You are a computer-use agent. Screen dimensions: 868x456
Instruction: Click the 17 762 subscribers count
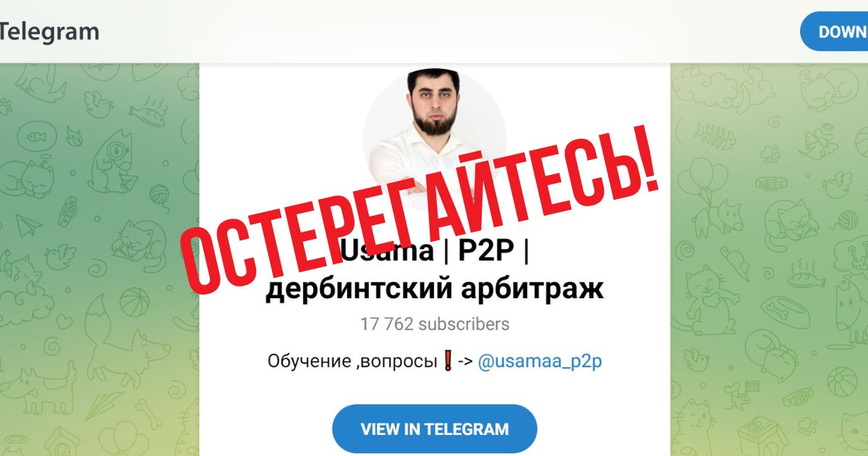click(x=434, y=324)
